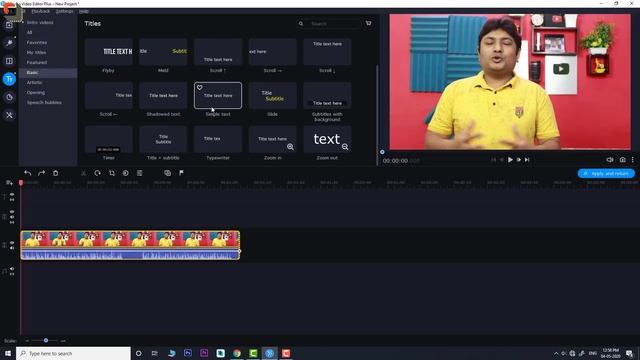
Task: Open the More tools wrench icon
Action: 9,115
